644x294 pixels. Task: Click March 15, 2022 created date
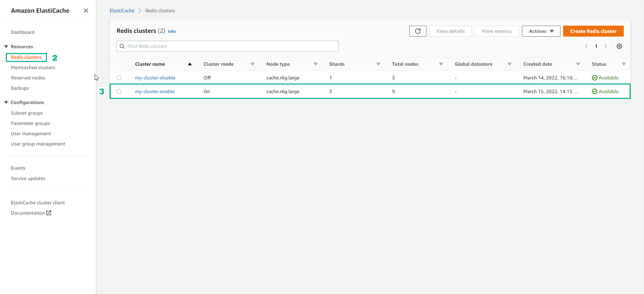point(550,91)
